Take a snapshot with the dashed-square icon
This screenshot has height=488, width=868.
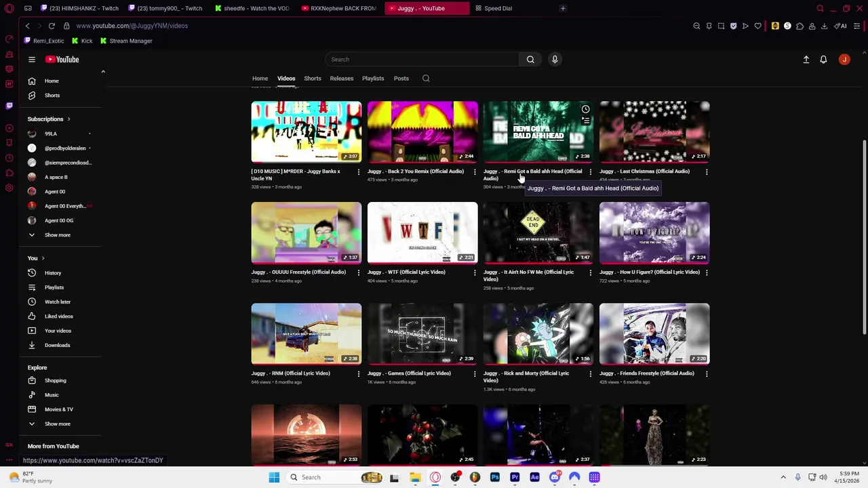[721, 26]
